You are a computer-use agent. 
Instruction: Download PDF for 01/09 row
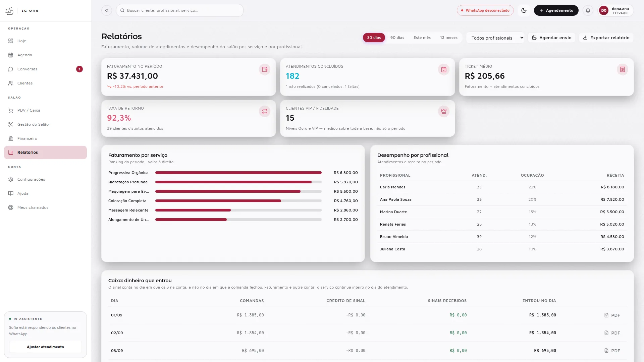pyautogui.click(x=612, y=315)
